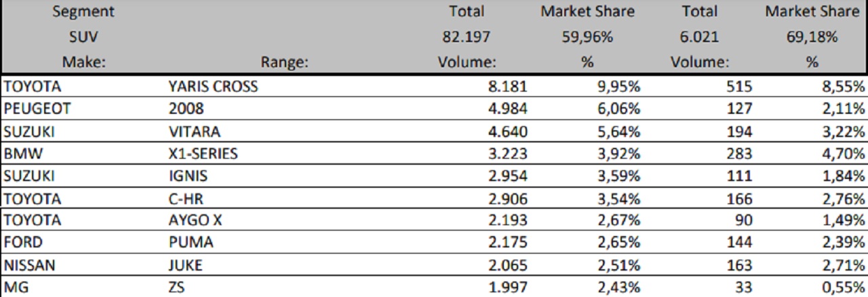Click the FORD make cell
868x297 pixels.
click(24, 243)
